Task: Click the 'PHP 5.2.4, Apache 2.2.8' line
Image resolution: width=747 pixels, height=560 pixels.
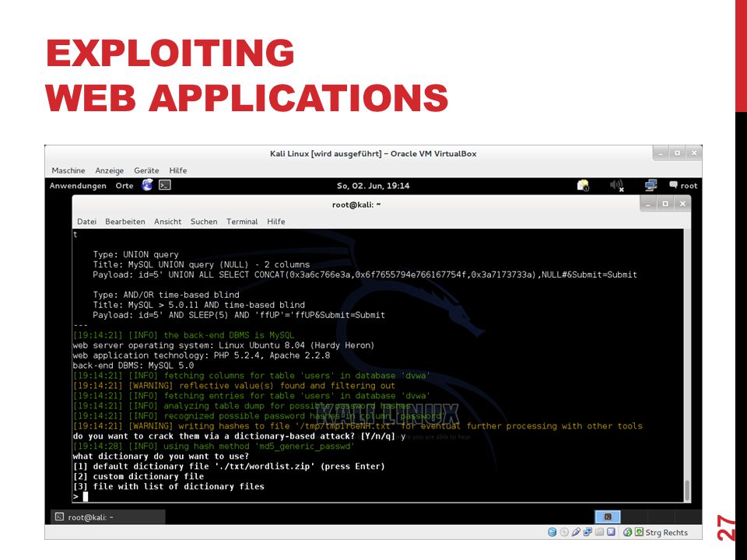Action: point(202,355)
